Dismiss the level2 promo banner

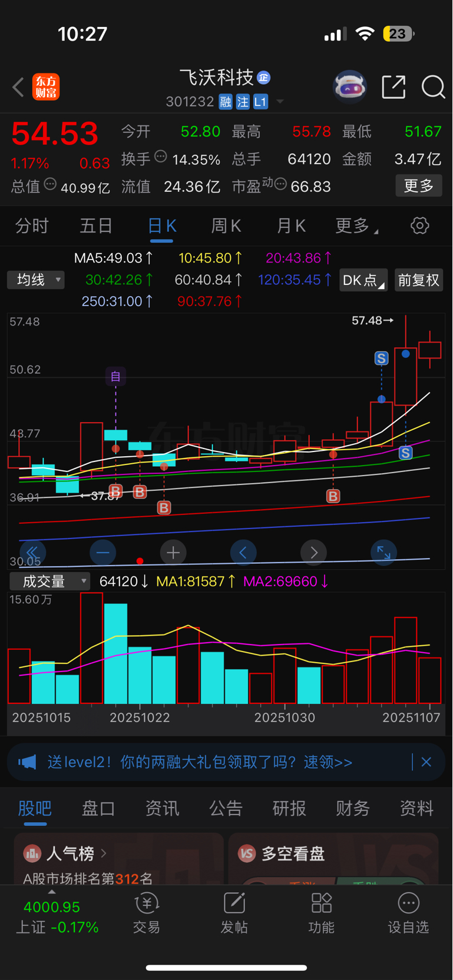click(x=426, y=762)
